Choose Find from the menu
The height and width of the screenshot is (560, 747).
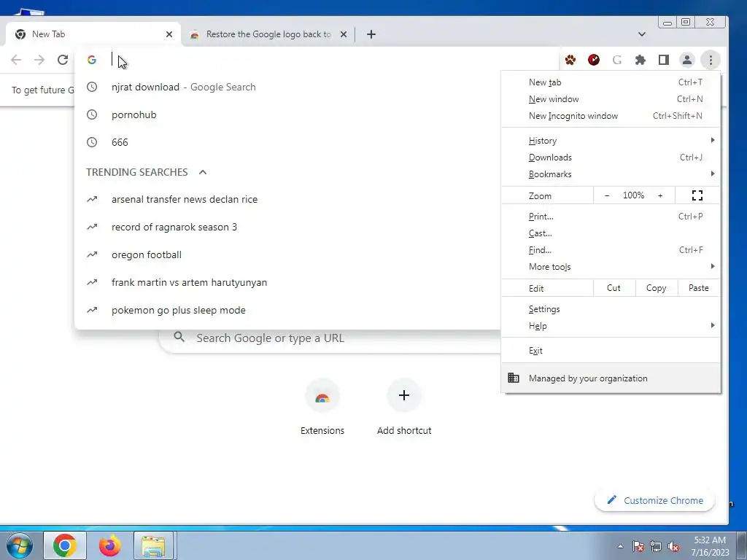coord(611,250)
